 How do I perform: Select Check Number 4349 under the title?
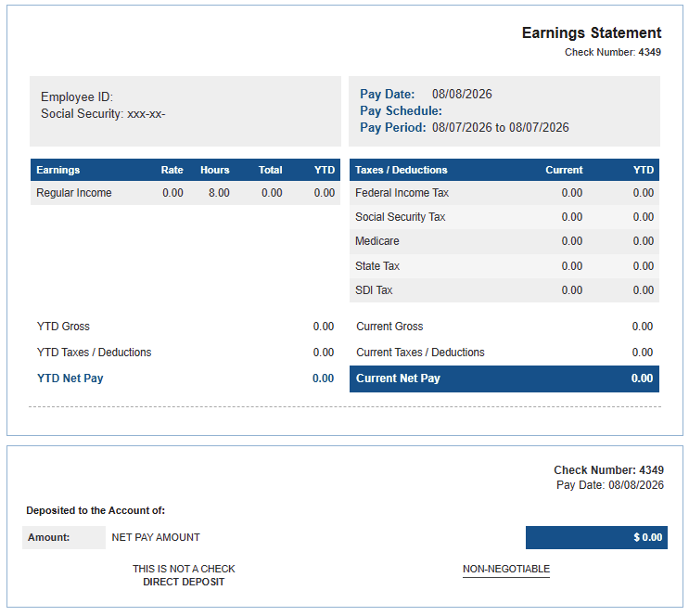pos(613,52)
